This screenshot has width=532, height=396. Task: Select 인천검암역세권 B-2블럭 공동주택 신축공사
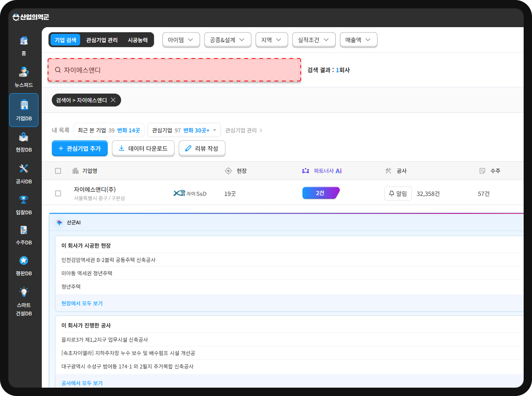tap(109, 260)
